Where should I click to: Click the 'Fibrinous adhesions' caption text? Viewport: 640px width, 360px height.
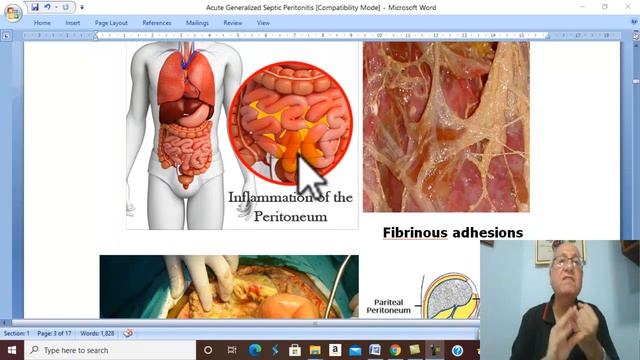tap(453, 233)
